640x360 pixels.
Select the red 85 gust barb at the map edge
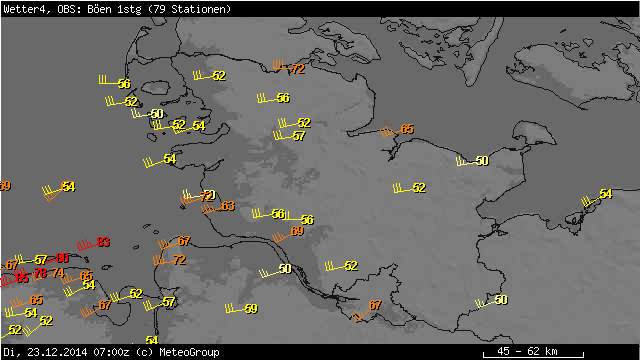14,279
